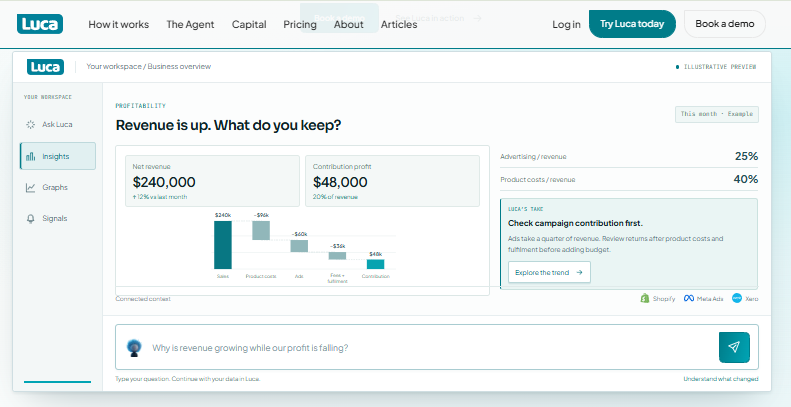791x407 pixels.
Task: Go to Pricing page
Action: (x=300, y=24)
